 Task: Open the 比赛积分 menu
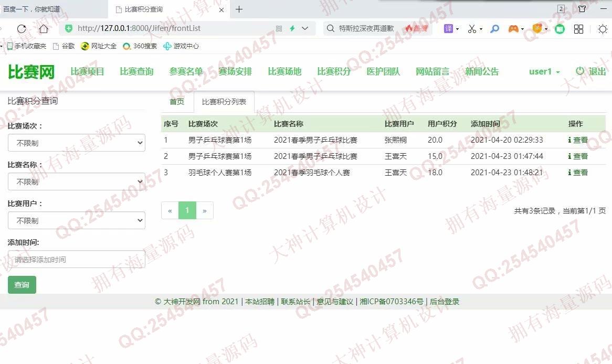(334, 71)
